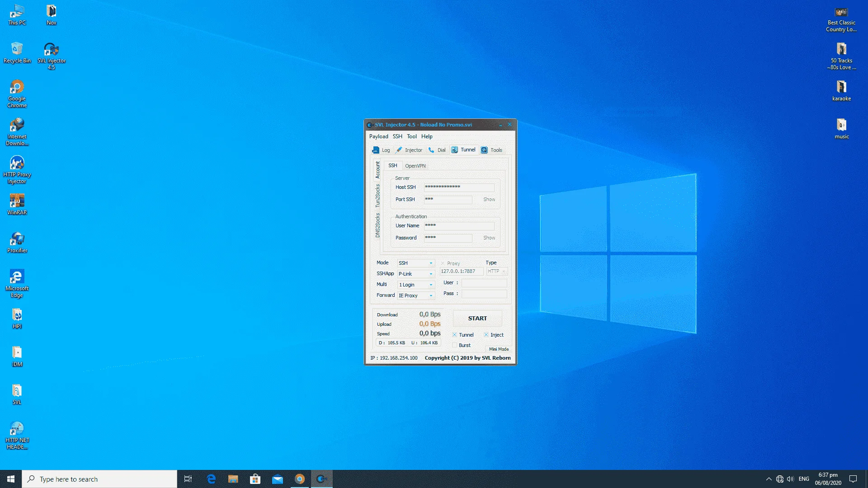The width and height of the screenshot is (868, 488).
Task: Select the Proxifier desktop shortcut
Action: (17, 242)
